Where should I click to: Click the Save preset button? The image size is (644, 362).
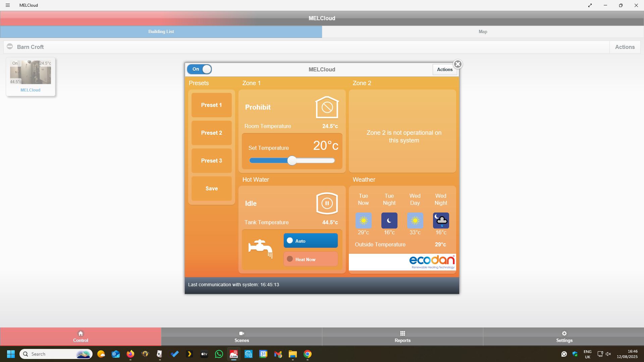[212, 188]
